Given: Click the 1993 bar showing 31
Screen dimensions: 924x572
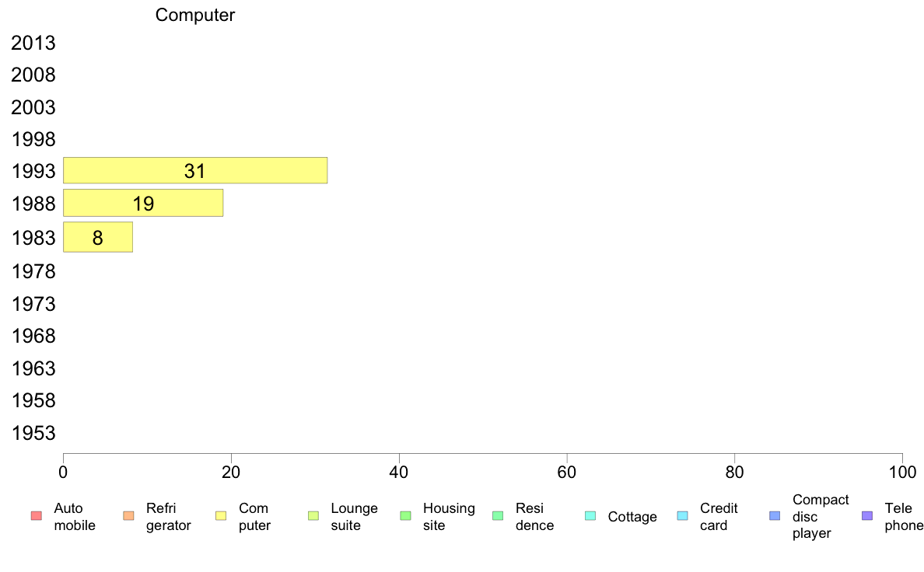Looking at the screenshot, I should (195, 170).
